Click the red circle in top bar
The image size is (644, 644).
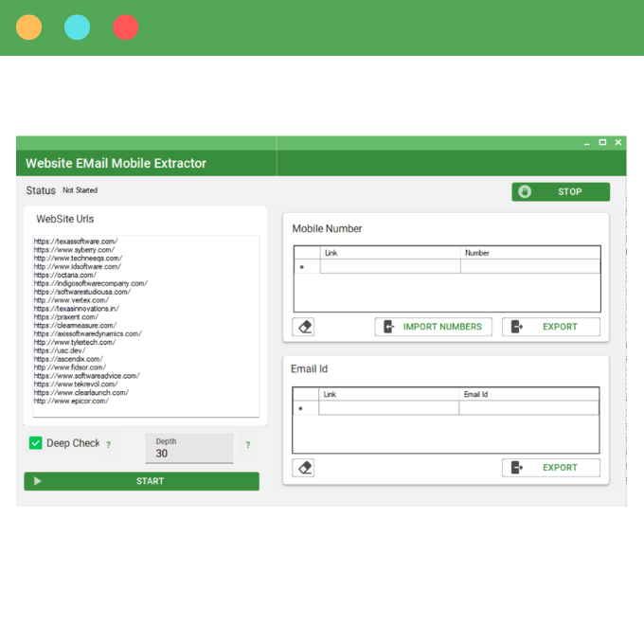pyautogui.click(x=125, y=27)
